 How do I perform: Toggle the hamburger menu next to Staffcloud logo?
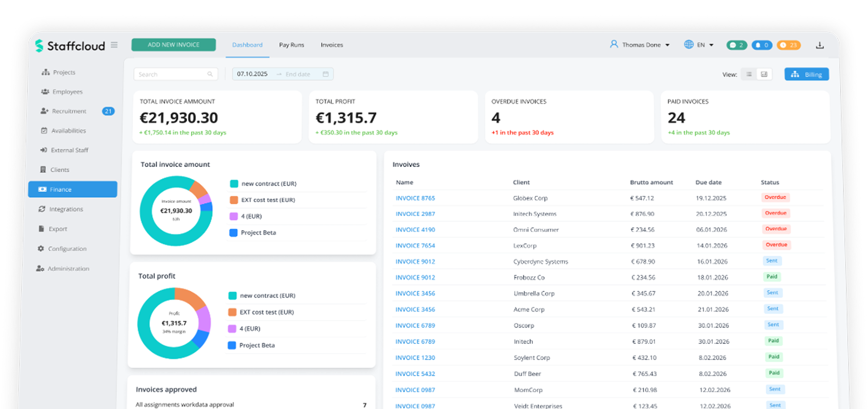114,45
